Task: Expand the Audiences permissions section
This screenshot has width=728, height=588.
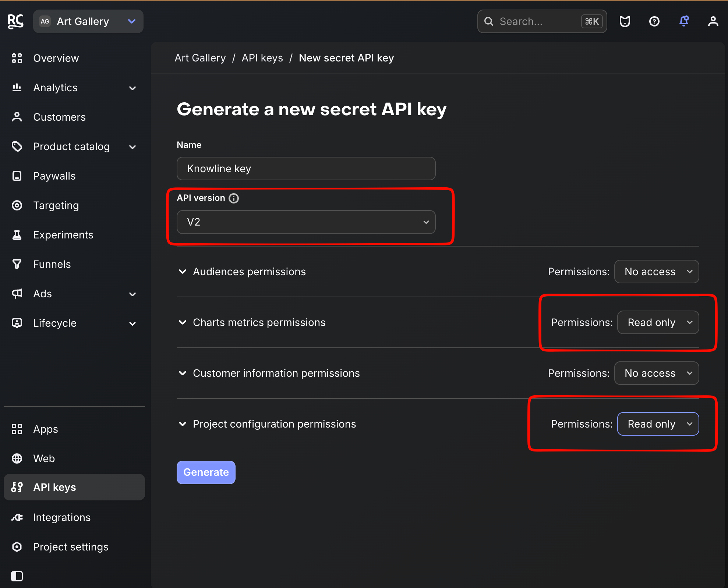Action: click(183, 272)
